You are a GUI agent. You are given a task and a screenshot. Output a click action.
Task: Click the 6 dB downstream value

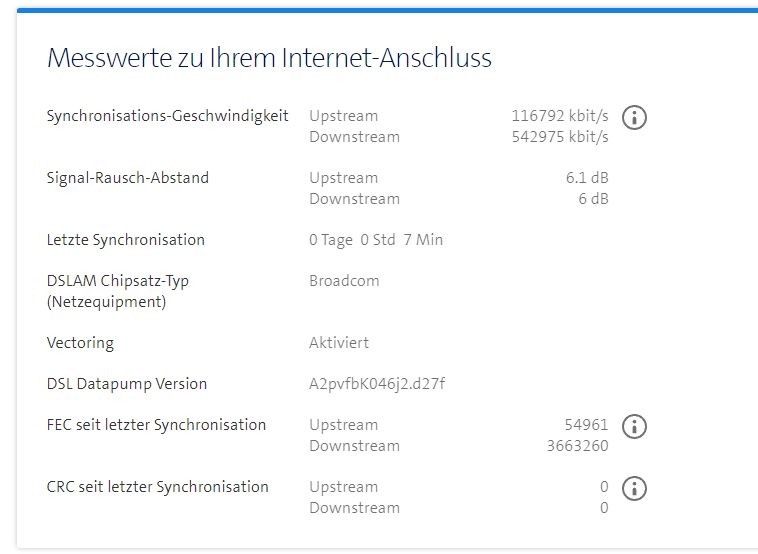click(592, 199)
